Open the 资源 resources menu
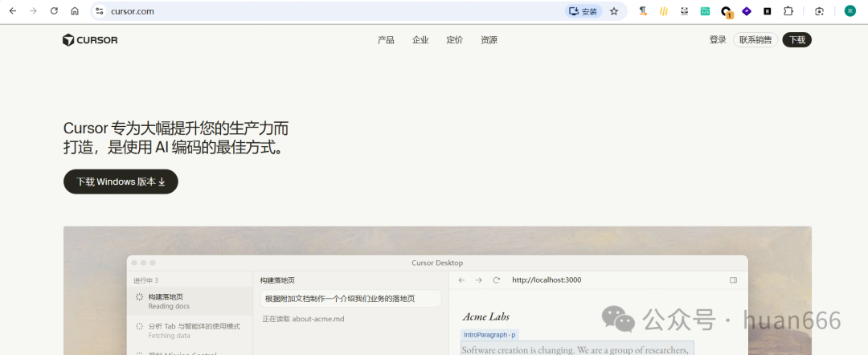 click(489, 40)
